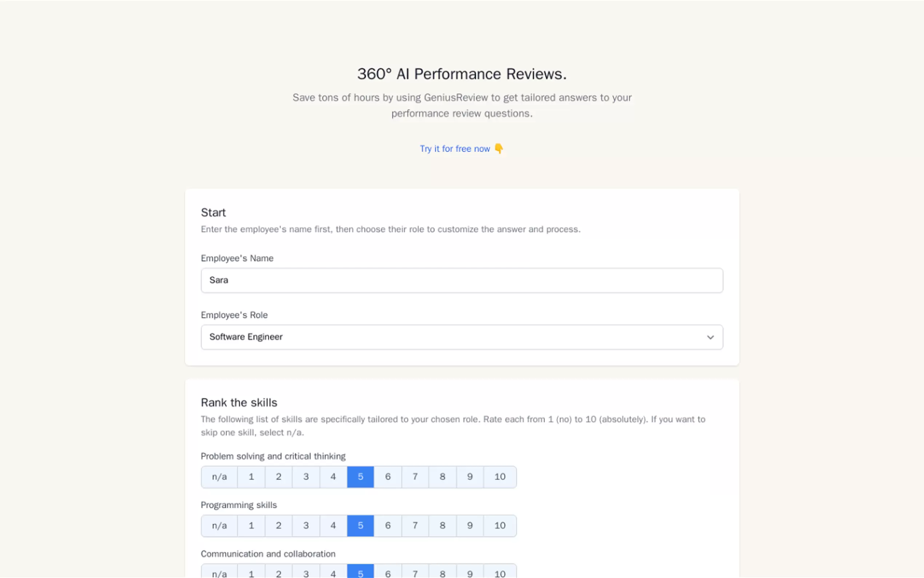The width and height of the screenshot is (924, 578).
Task: Select n/a for Communication and collaboration
Action: 219,573
